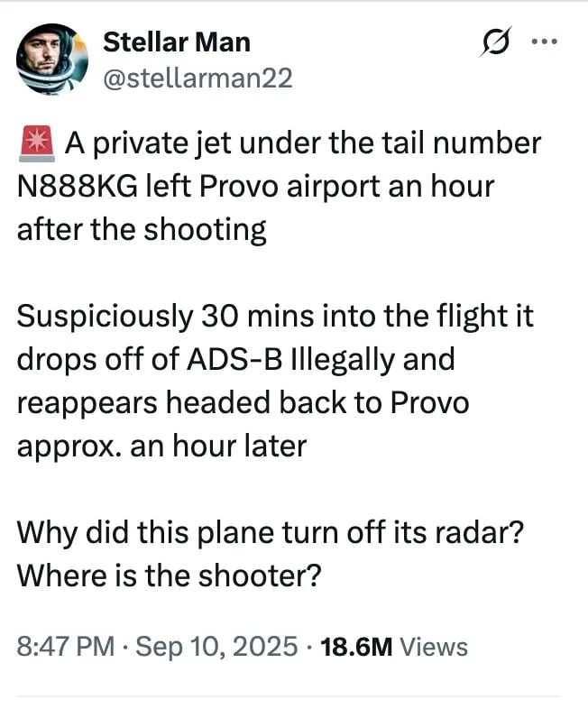Click the red siren emoji
This screenshot has width=588, height=709.
[36, 144]
